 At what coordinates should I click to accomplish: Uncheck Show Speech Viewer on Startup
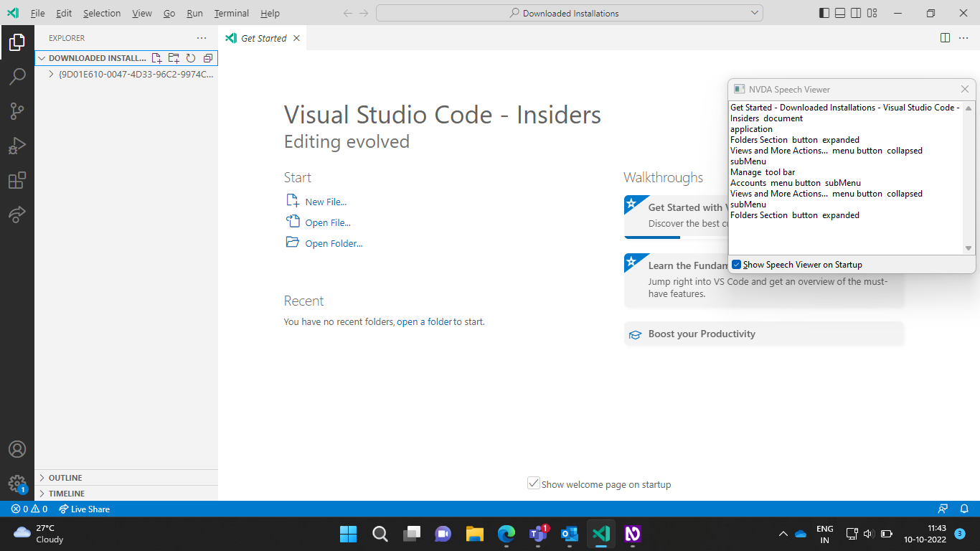pyautogui.click(x=736, y=264)
